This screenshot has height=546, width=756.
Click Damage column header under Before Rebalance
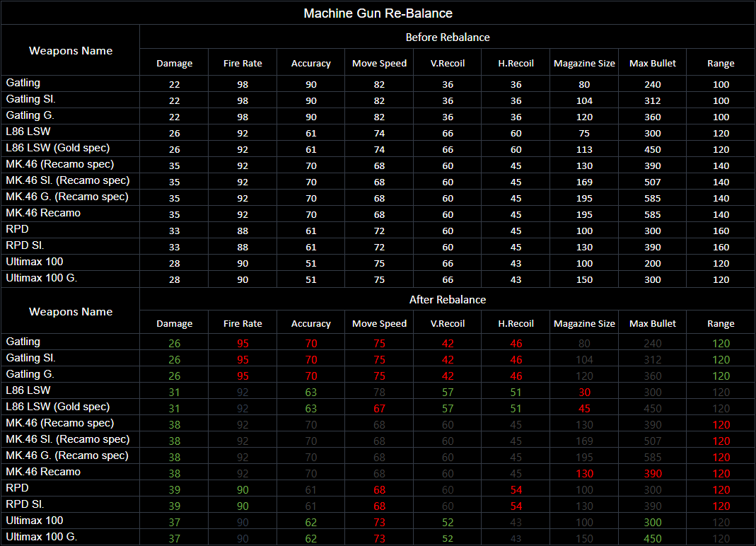[x=174, y=64]
